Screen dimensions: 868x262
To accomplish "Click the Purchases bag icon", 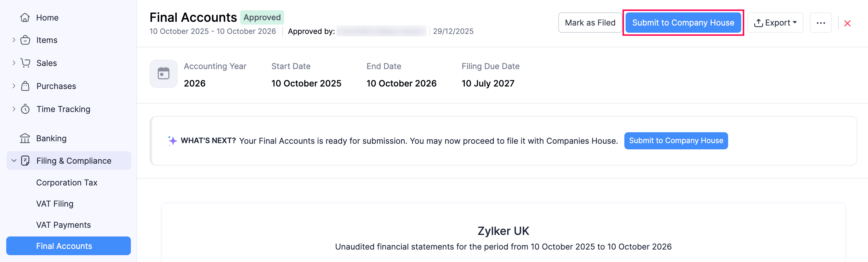I will (25, 86).
